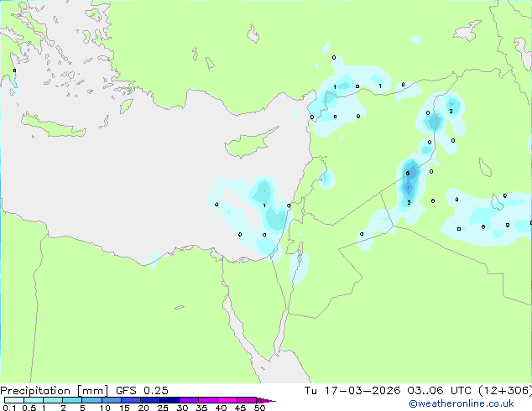The width and height of the screenshot is (532, 411).
Task: Click the "Precipitation [mm]" title text
Action: [55, 391]
